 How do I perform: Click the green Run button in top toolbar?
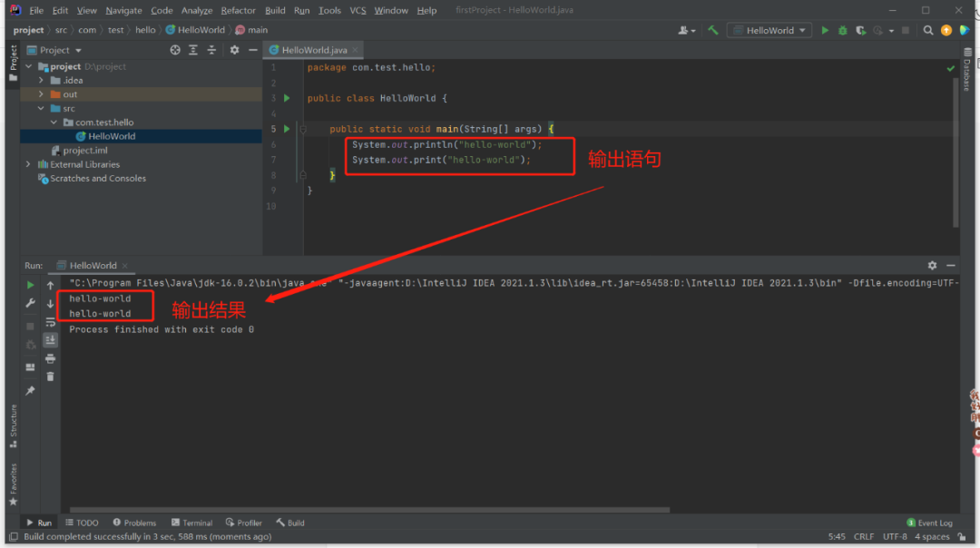[x=825, y=30]
